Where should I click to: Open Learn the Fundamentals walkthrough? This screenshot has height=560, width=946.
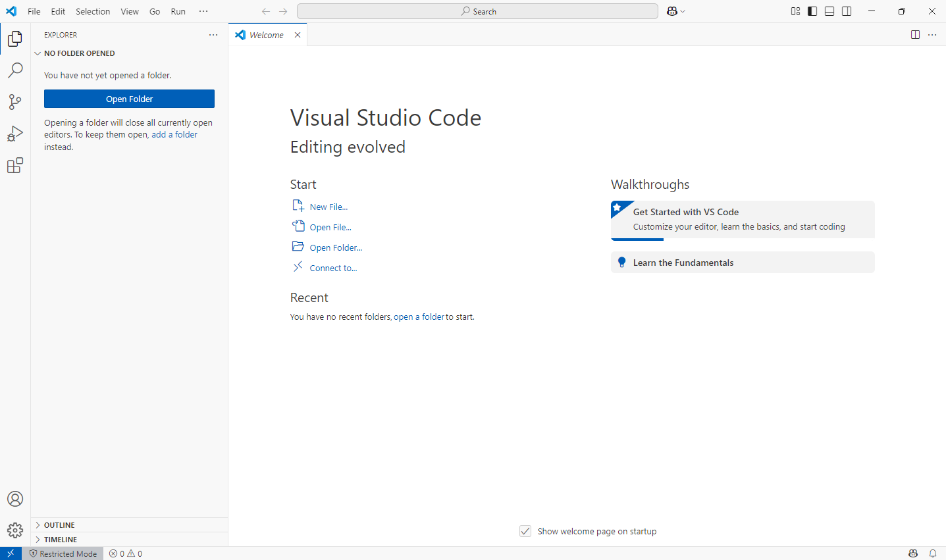[x=743, y=263]
